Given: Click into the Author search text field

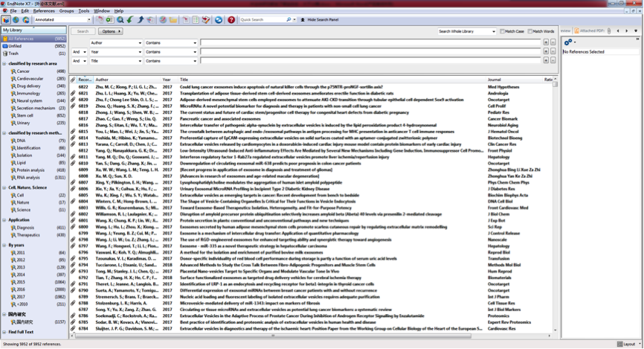Looking at the screenshot, I should coord(370,42).
